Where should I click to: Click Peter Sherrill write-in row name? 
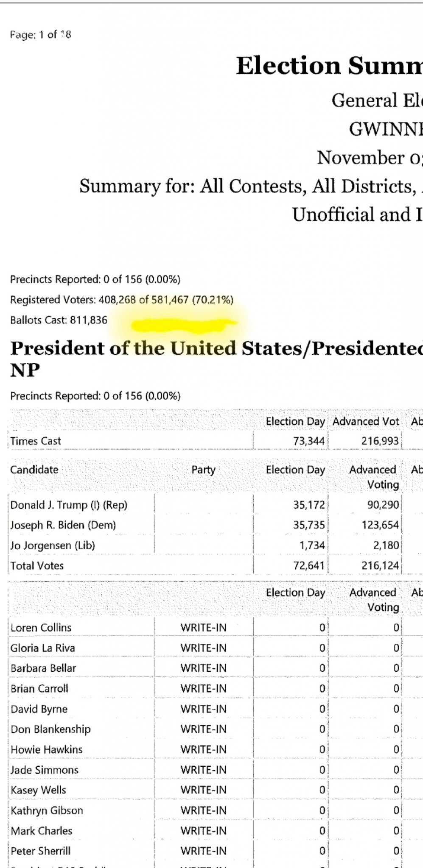(x=41, y=851)
